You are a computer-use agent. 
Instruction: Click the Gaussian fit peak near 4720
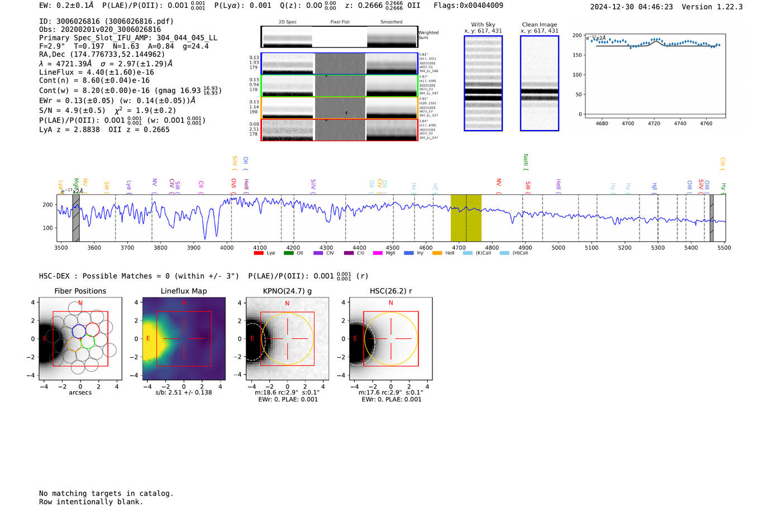pos(655,41)
